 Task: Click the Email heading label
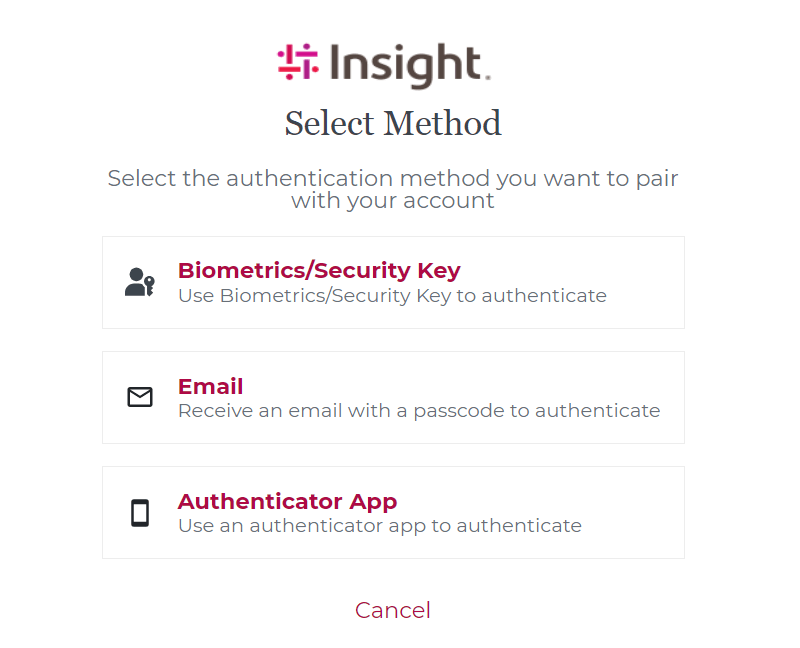point(210,386)
